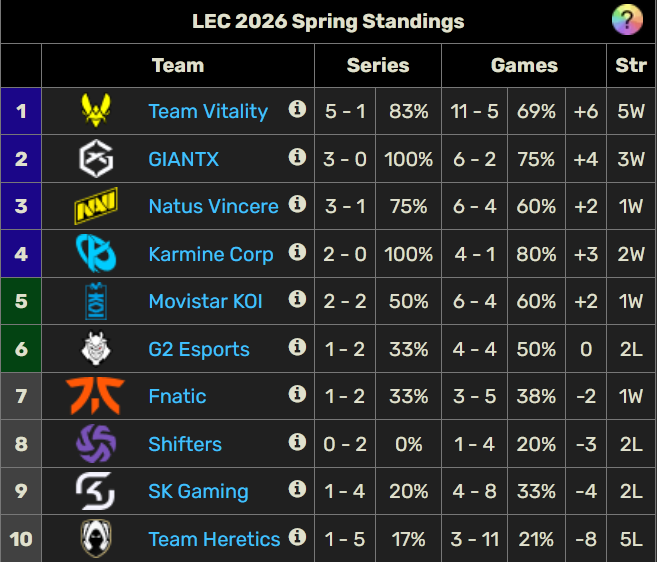Click the Team Heretics logo

click(x=96, y=539)
